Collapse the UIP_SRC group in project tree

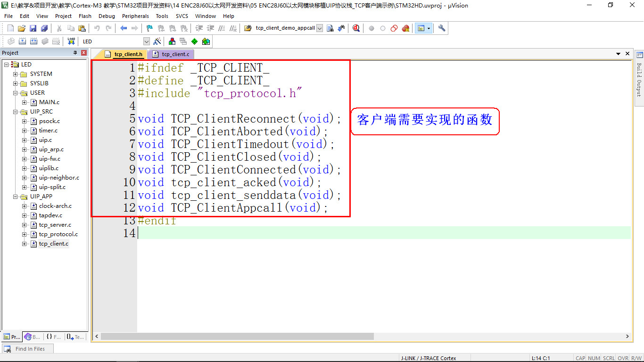[x=16, y=112]
